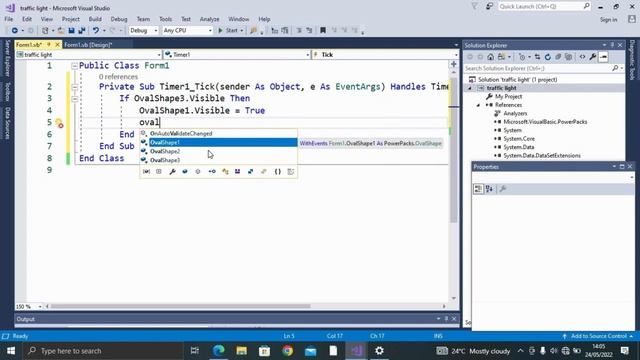Click the Start debugging button
640x360 pixels.
pos(231,31)
